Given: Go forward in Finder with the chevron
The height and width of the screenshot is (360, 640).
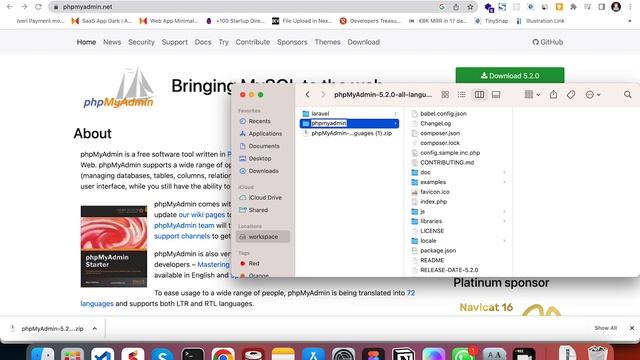Looking at the screenshot, I should (323, 95).
